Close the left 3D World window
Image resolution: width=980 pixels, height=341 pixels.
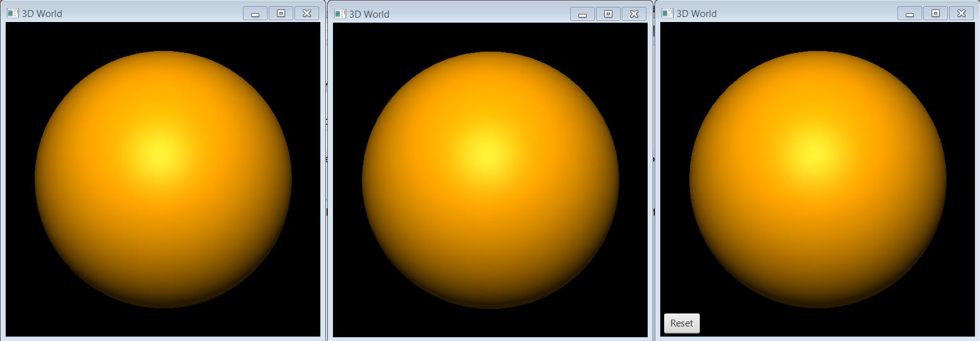point(307,13)
